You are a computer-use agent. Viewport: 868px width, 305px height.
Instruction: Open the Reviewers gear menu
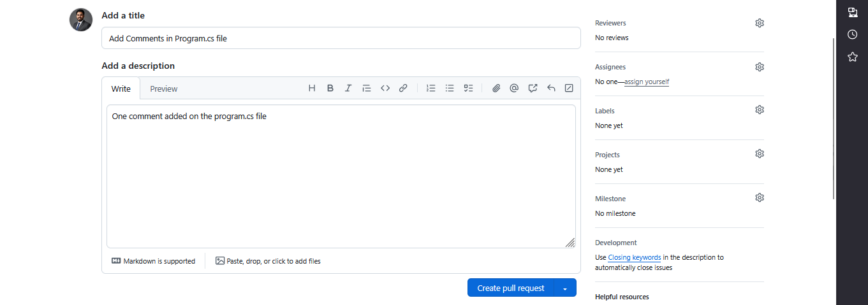(759, 23)
